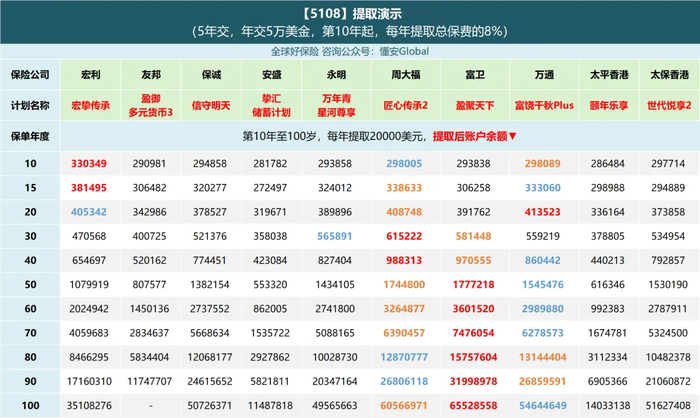Select the 太保香港 company header cell
The height and width of the screenshot is (418, 700).
point(670,75)
